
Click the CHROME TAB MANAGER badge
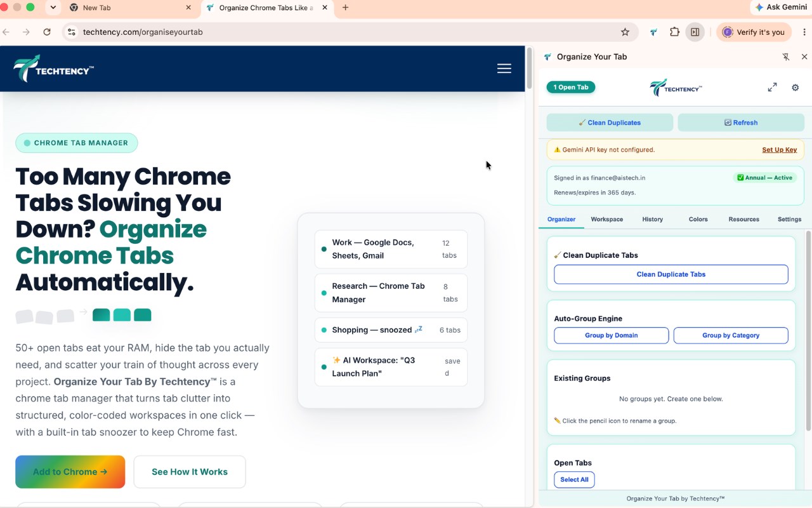[x=77, y=143]
